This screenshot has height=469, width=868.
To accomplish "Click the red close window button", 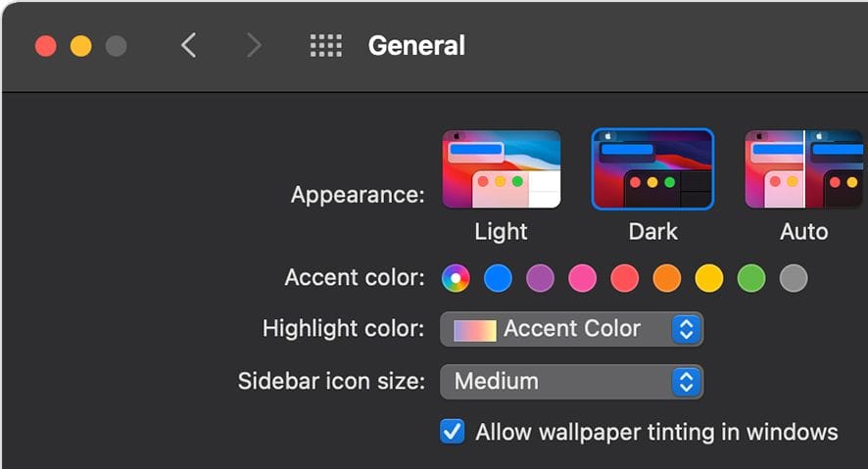I will 45,46.
